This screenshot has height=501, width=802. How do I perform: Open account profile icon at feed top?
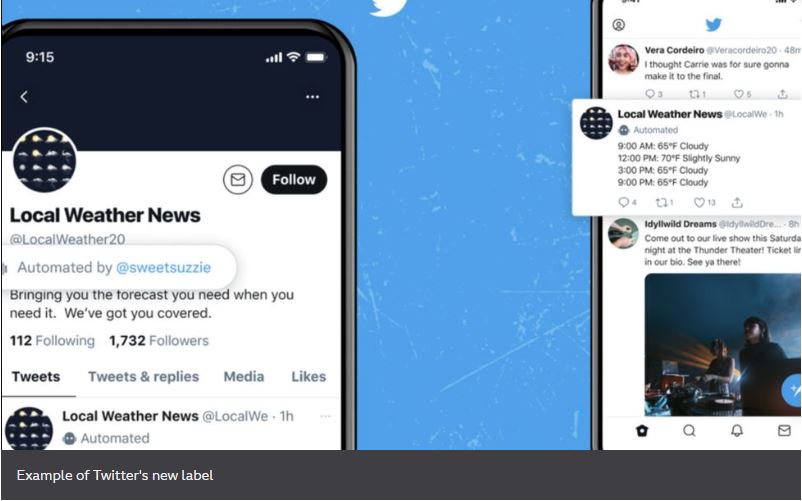pos(619,25)
